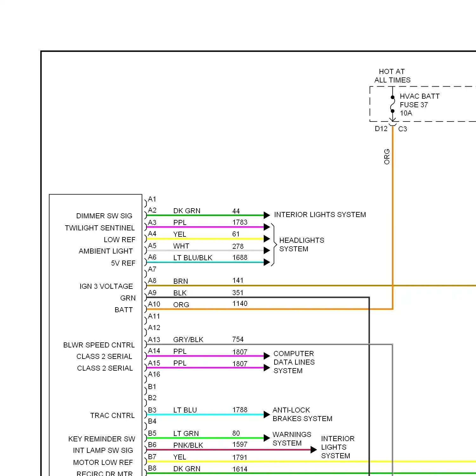Click the BLK wire color label at A9

pyautogui.click(x=180, y=293)
